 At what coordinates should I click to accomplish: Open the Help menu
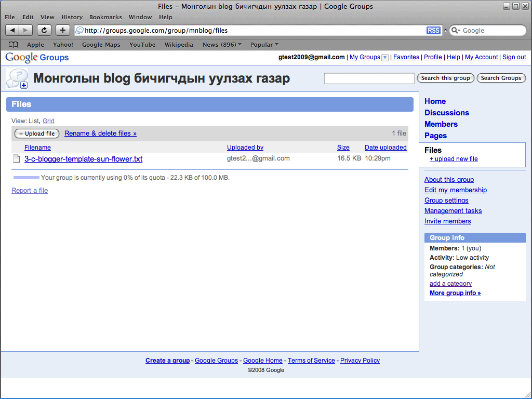166,17
